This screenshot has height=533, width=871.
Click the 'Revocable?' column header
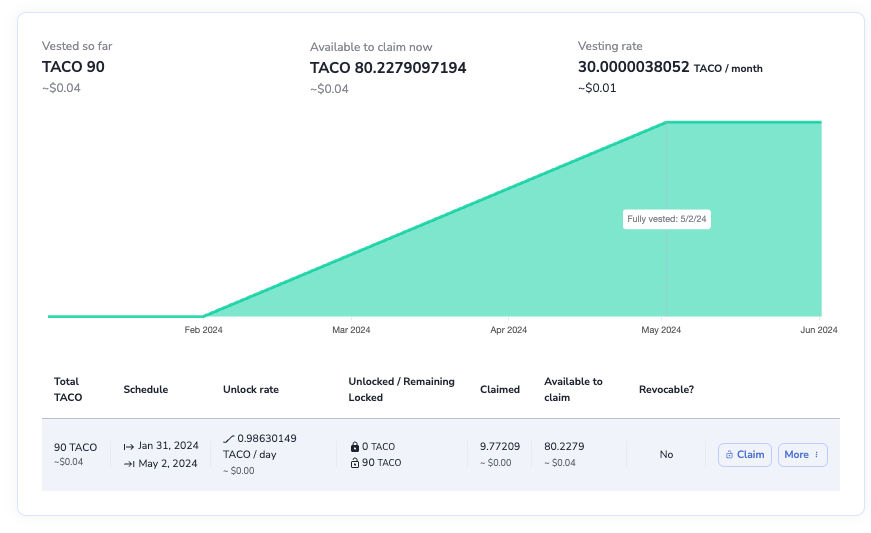[667, 389]
